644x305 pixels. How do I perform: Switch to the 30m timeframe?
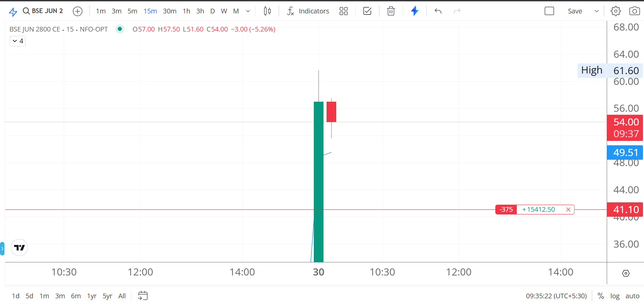click(169, 11)
